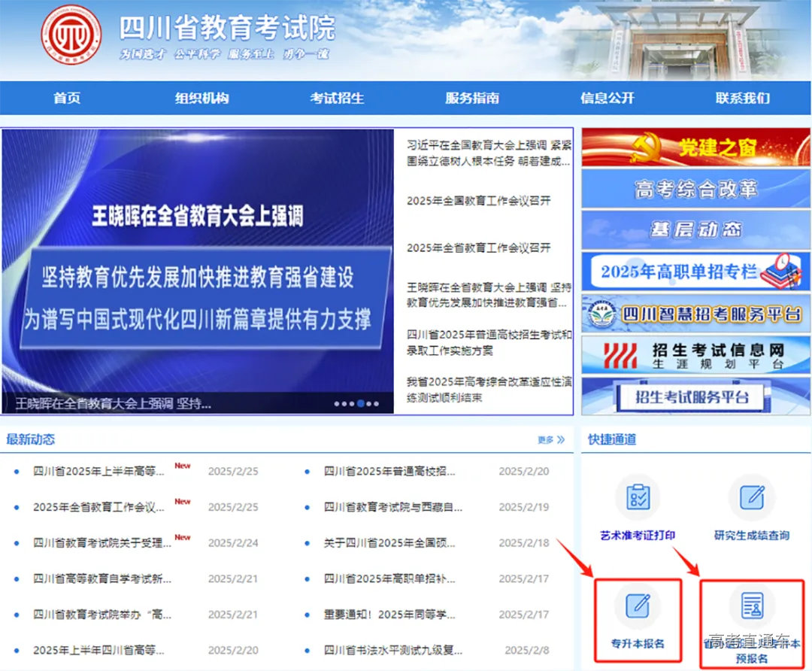
Task: Open the 2025年全国教育工作会议召开 news link
Action: [x=481, y=202]
